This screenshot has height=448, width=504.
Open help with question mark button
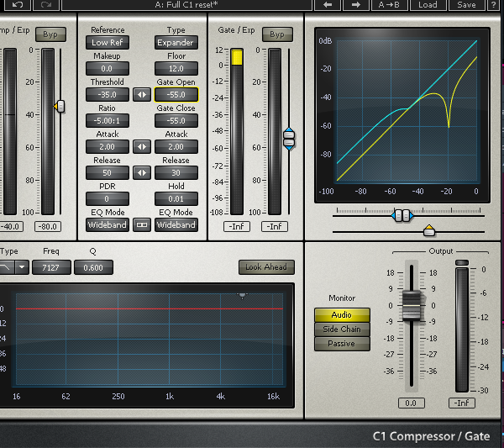click(x=493, y=4)
